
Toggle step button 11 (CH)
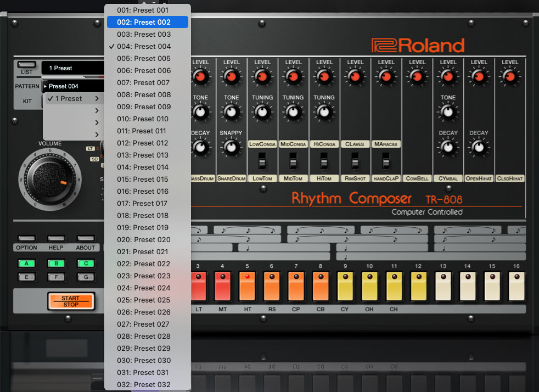click(394, 286)
